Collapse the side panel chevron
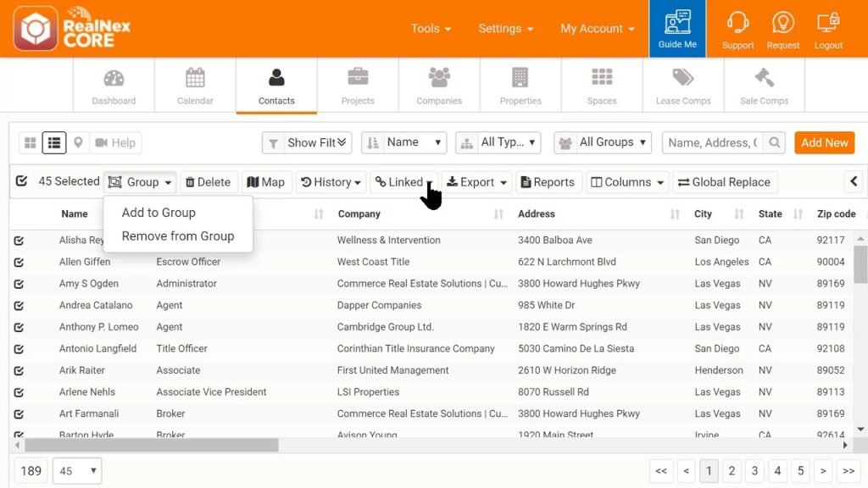Image resolution: width=868 pixels, height=488 pixels. (853, 181)
